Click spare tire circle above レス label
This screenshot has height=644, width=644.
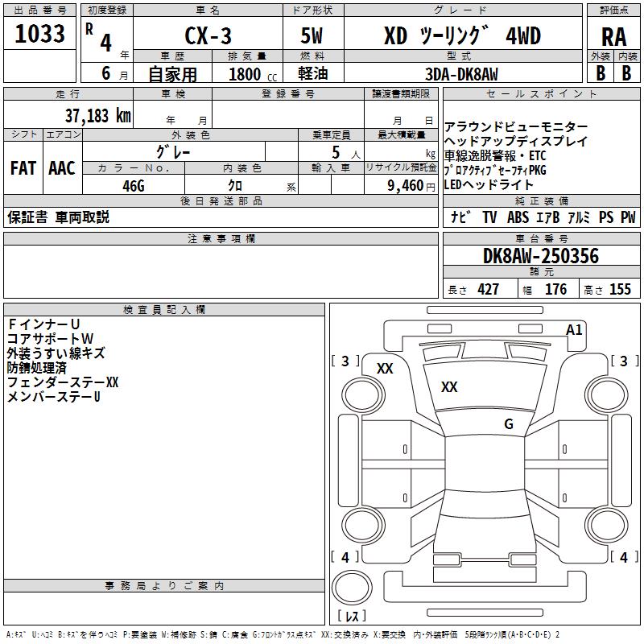352,588
